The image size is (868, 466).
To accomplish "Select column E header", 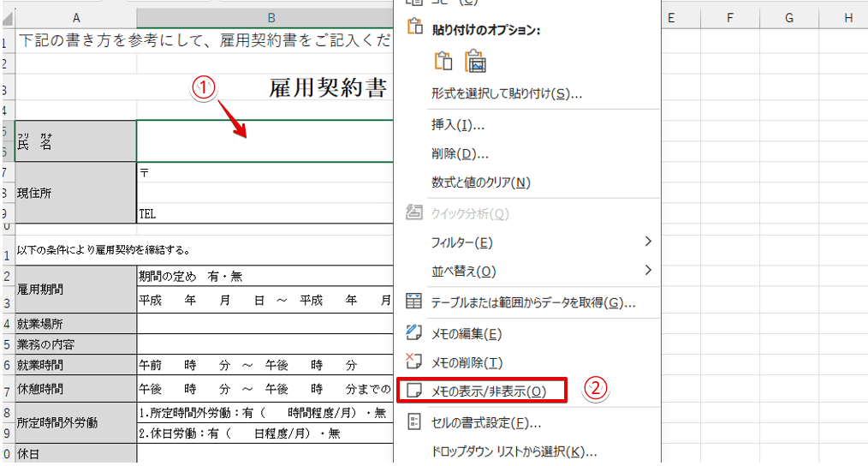I will pyautogui.click(x=681, y=18).
